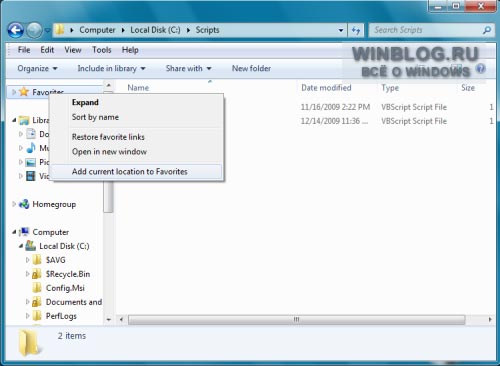Click the Refresh button beside address bar
500x366 pixels.
point(356,31)
